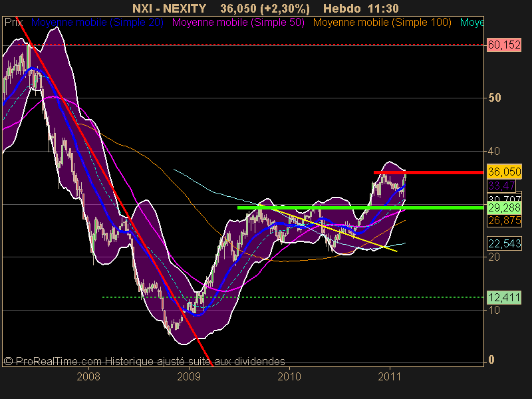Click the 2009 label on time axis

tap(189, 376)
